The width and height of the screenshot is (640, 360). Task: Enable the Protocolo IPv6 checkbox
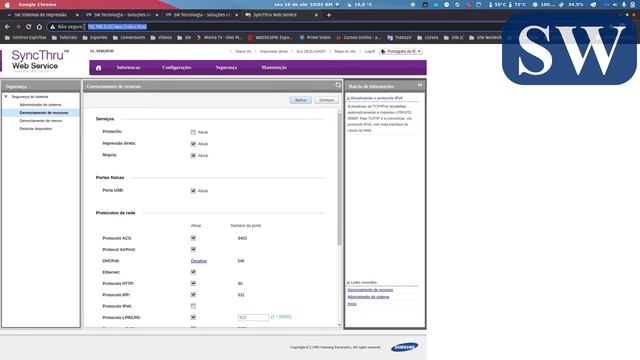pyautogui.click(x=193, y=306)
